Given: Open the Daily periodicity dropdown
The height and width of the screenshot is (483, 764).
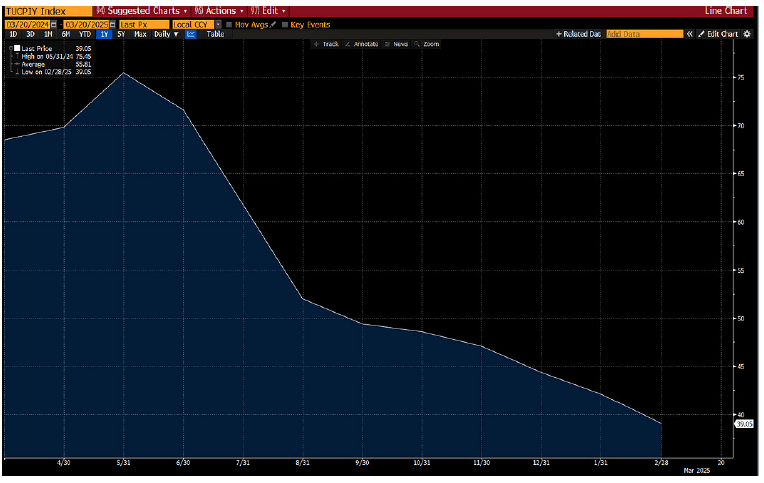Looking at the screenshot, I should [164, 34].
